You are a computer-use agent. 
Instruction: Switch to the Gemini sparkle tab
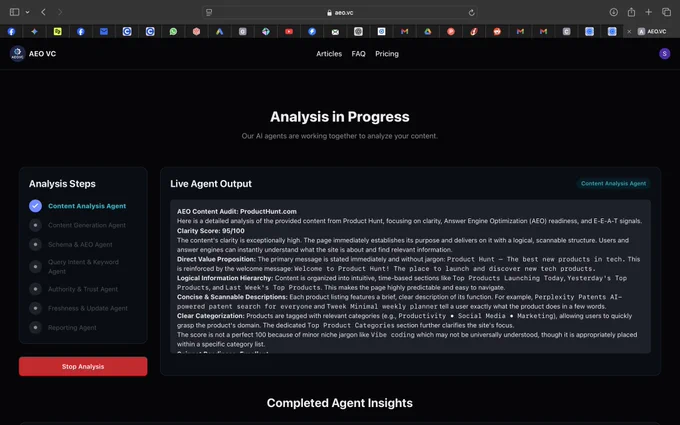35,31
